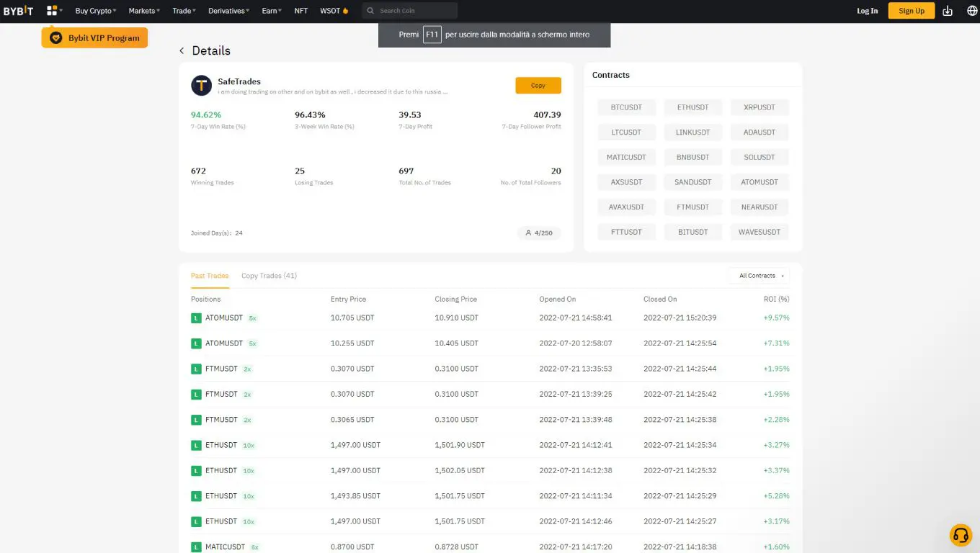This screenshot has width=980, height=553.
Task: Select the AXSUSDT contract
Action: point(626,182)
